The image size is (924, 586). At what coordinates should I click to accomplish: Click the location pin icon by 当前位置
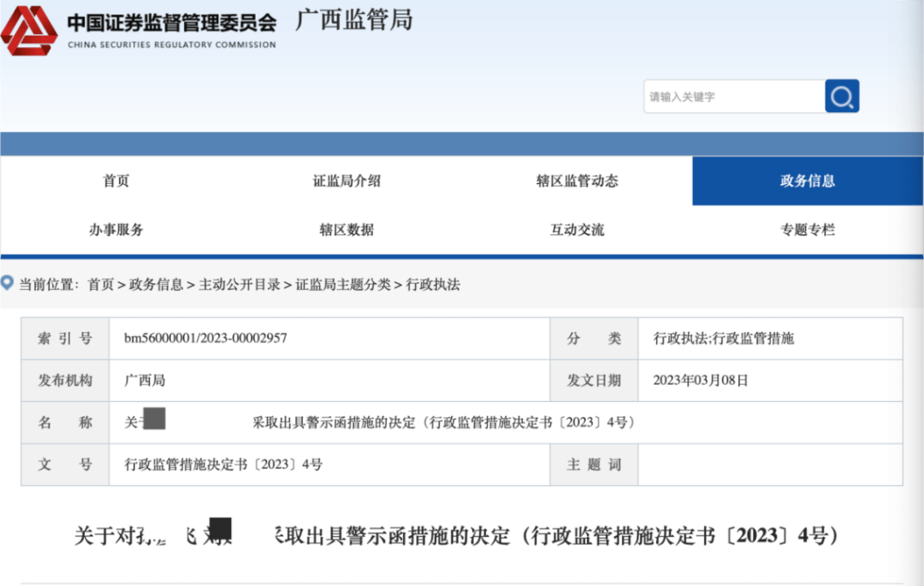pyautogui.click(x=7, y=283)
